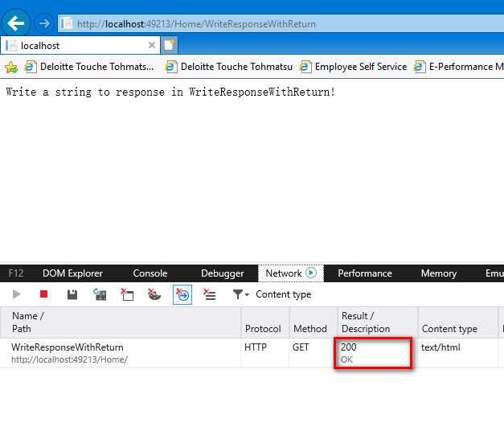This screenshot has height=427, width=504.
Task: Click the 200 status result cell
Action: pos(349,347)
